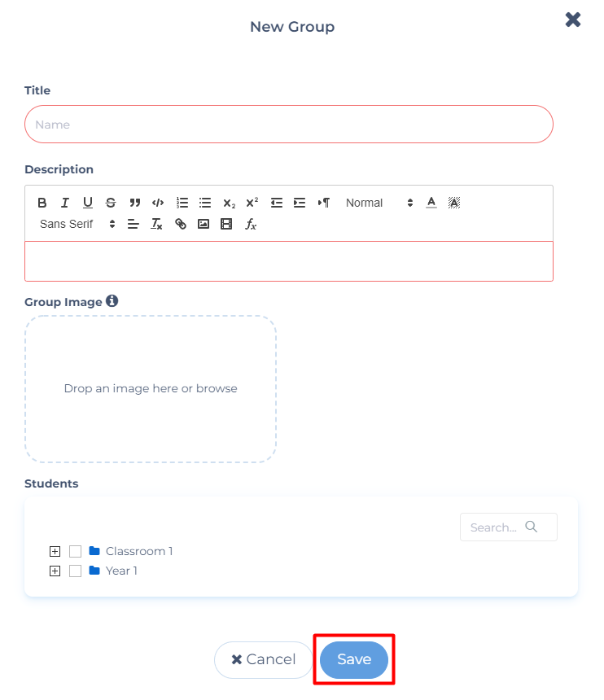Apply italic formatting to description
The height and width of the screenshot is (700, 604).
click(65, 203)
